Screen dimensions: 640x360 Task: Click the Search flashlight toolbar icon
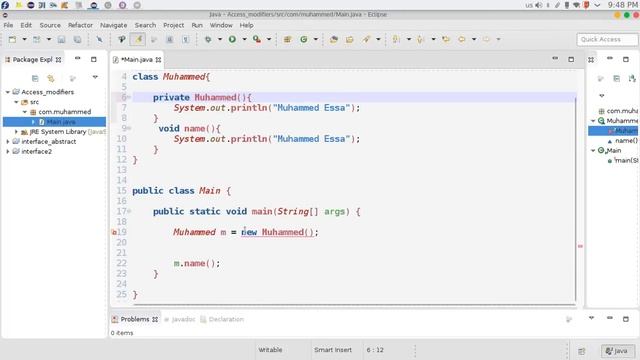click(366, 39)
